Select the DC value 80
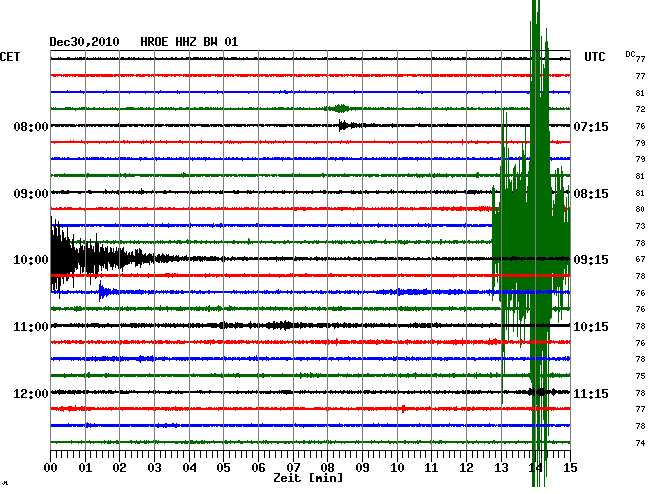This screenshot has width=650, height=494. 640,209
